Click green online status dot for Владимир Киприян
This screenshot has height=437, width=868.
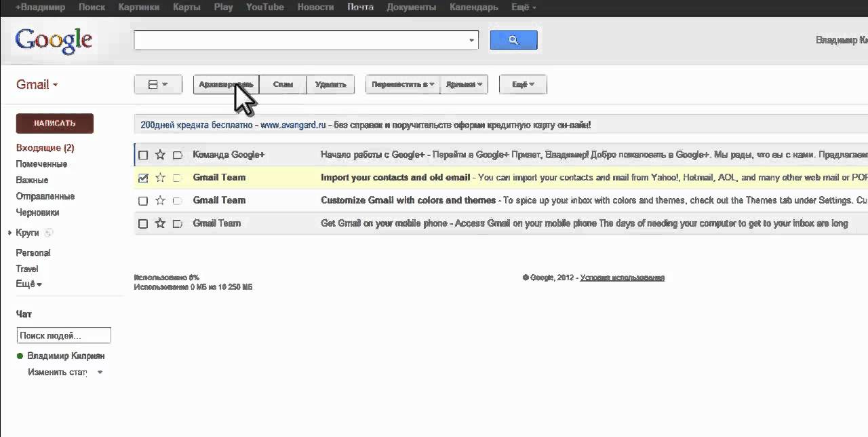[x=20, y=356]
